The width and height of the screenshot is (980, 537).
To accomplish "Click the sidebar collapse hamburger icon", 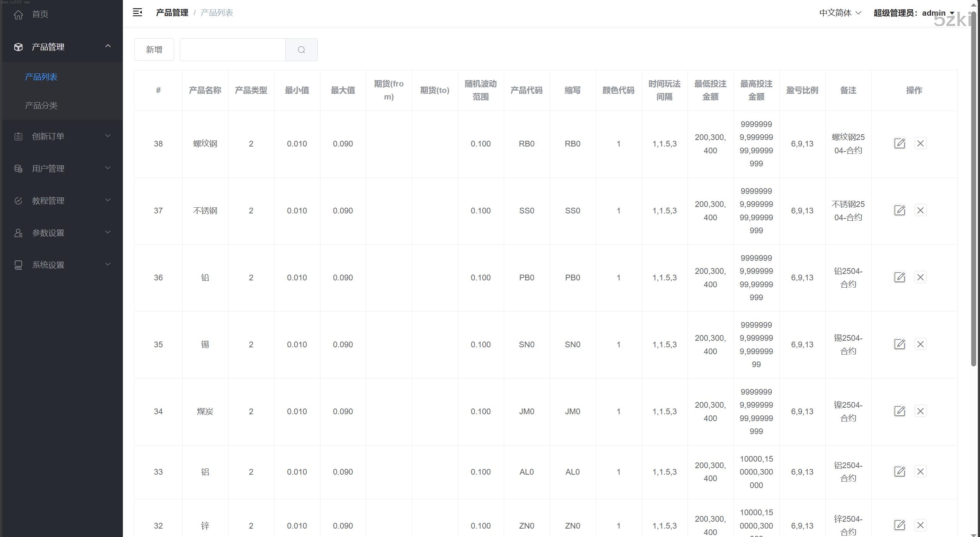I will (x=137, y=13).
